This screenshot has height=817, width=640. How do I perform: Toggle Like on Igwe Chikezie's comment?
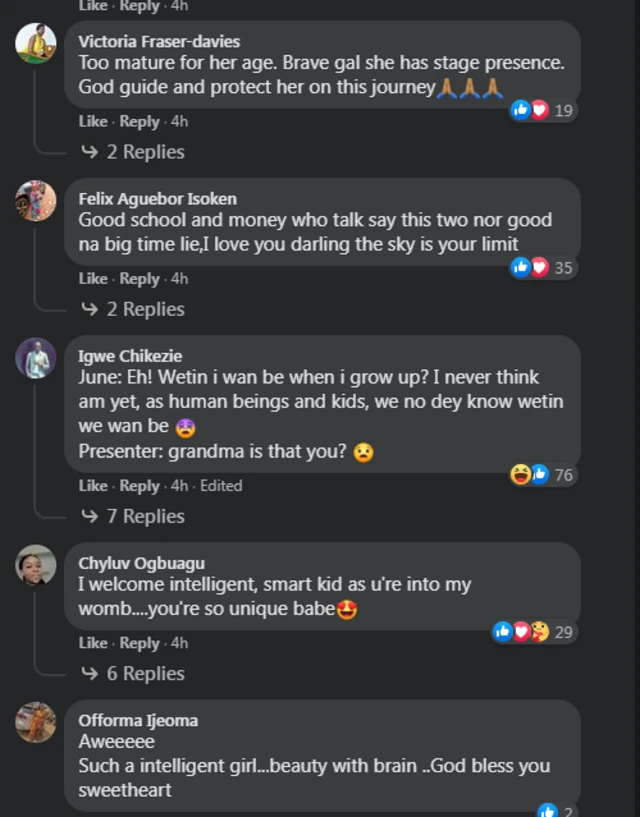click(92, 485)
